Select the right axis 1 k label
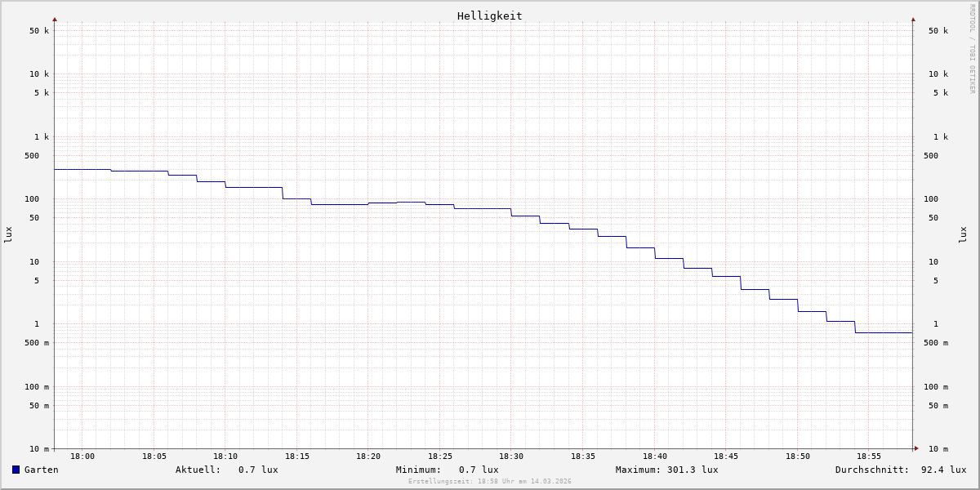980x490 pixels. click(941, 137)
